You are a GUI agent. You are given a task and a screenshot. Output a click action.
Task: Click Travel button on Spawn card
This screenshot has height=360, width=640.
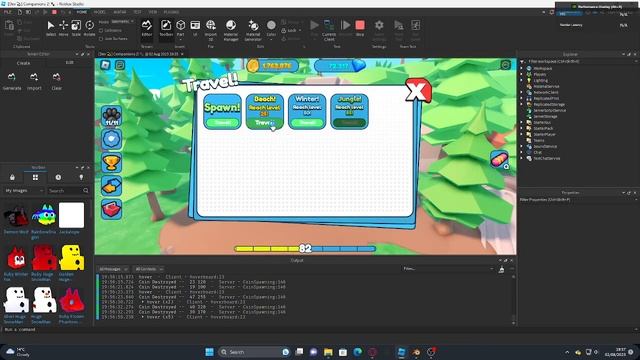coord(222,122)
